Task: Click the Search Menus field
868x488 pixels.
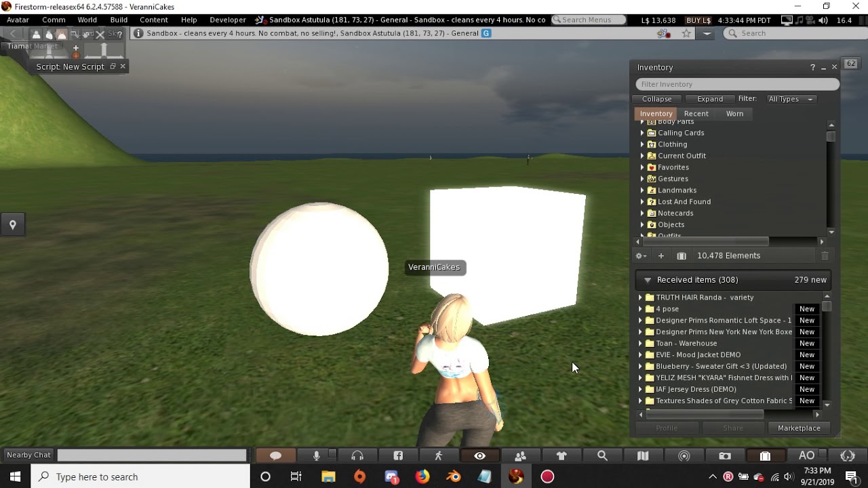Action: tap(589, 20)
